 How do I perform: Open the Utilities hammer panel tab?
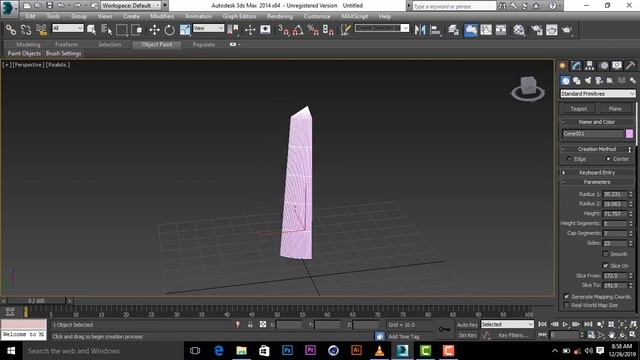[630, 65]
